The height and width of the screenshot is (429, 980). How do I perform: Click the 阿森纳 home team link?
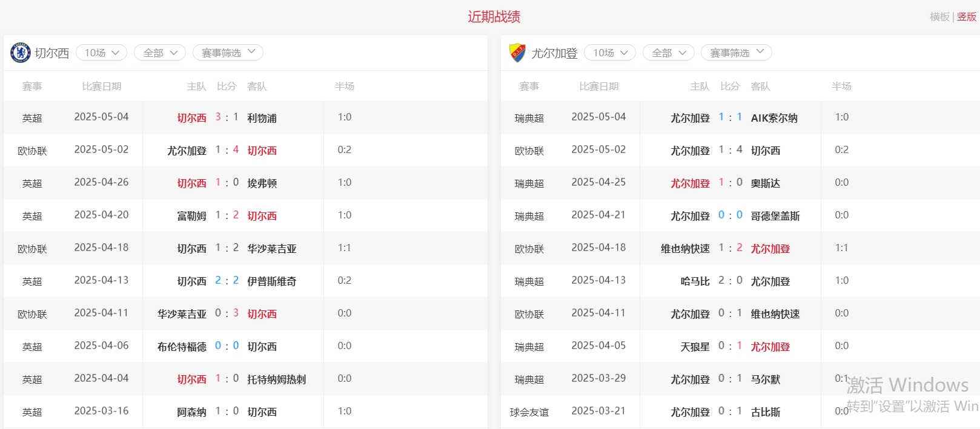pyautogui.click(x=191, y=412)
